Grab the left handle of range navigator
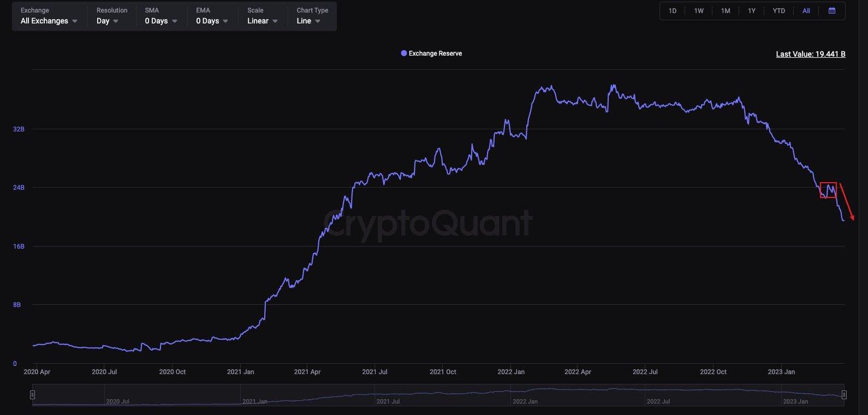This screenshot has height=415, width=868. pos(33,394)
